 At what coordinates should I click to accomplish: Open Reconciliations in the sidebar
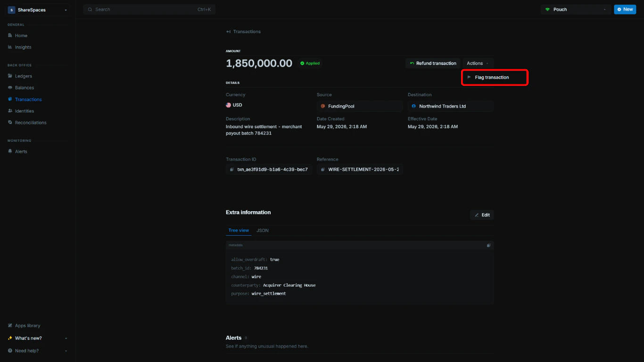(31, 123)
